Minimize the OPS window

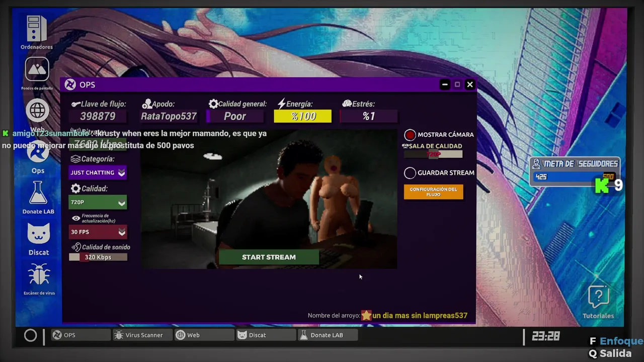point(445,84)
